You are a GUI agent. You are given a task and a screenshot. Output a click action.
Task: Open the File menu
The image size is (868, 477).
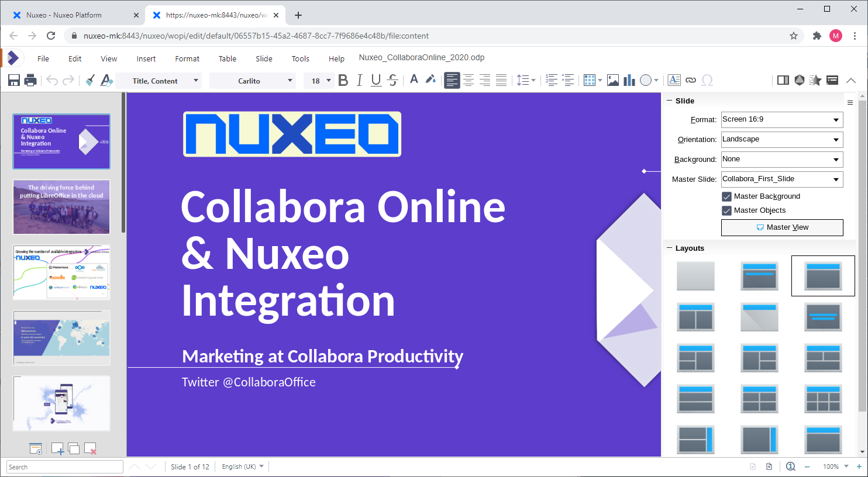click(43, 58)
